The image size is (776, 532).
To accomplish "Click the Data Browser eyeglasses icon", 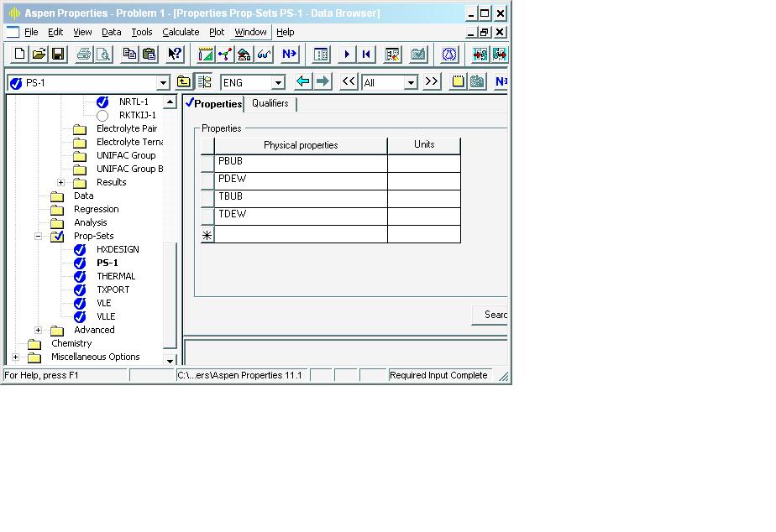I will [x=264, y=54].
